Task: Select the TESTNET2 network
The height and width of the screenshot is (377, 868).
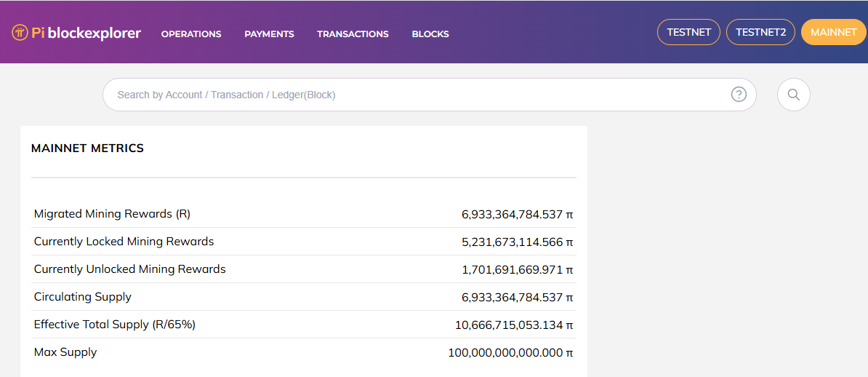Action: pyautogui.click(x=760, y=32)
